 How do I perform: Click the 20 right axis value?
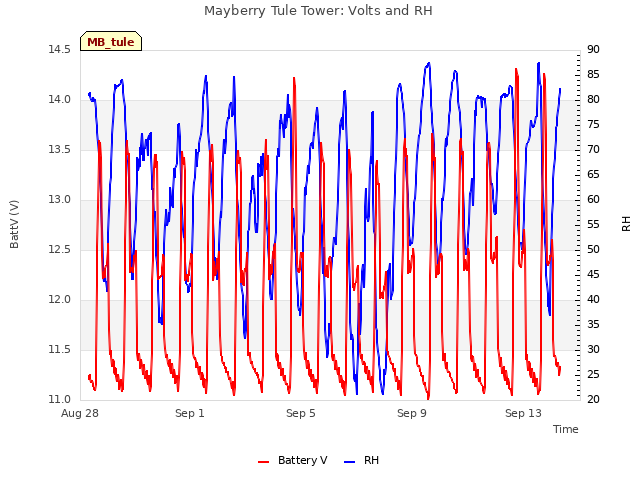tap(593, 399)
